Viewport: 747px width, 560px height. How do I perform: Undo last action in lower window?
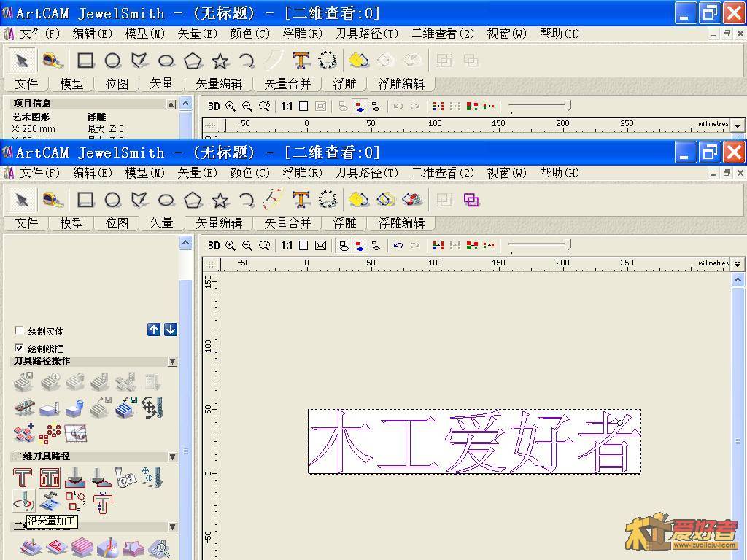[398, 246]
